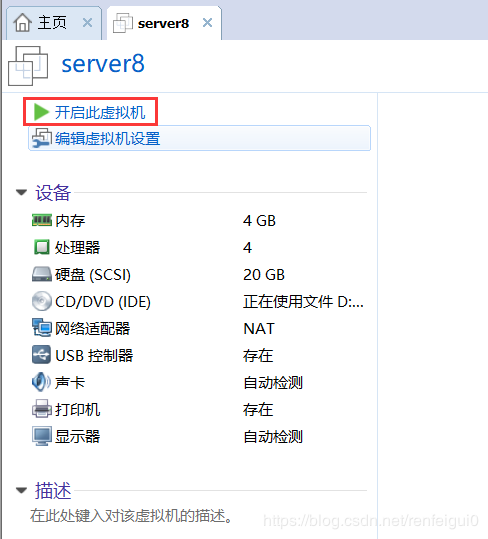This screenshot has width=488, height=539.
Task: Select the server8 tab
Action: 163,23
